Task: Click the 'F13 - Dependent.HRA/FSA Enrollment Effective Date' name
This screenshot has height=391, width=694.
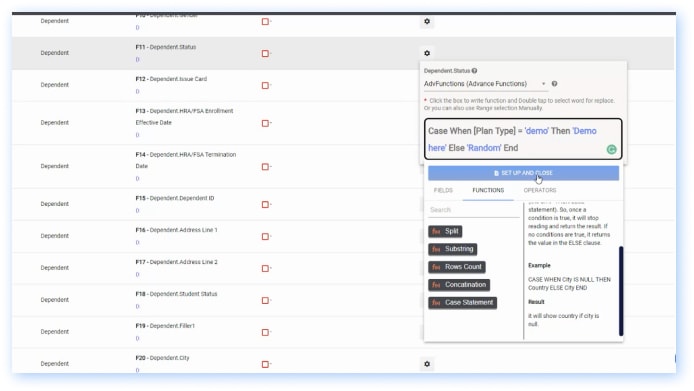Action: pos(184,117)
